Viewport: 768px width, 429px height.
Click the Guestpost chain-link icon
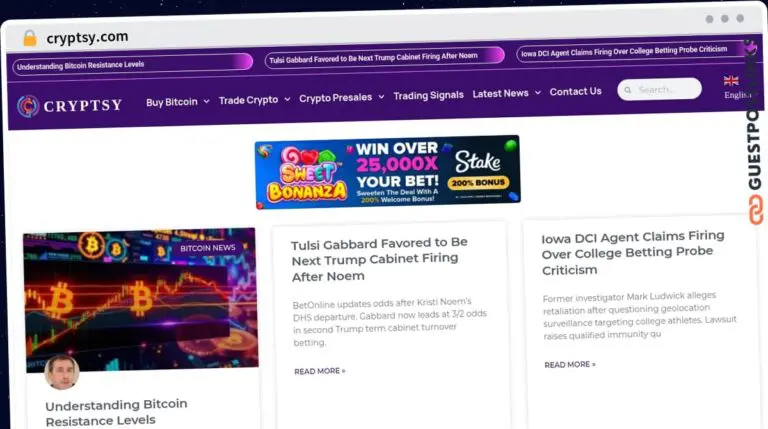pyautogui.click(x=755, y=210)
